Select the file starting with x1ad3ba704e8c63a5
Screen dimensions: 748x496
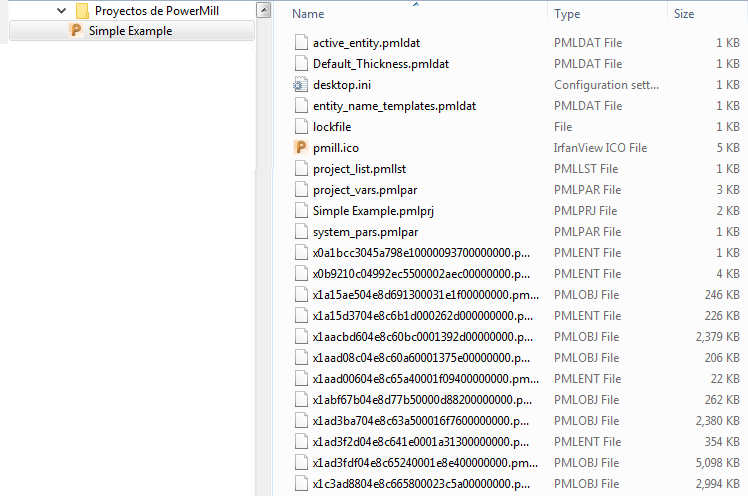point(421,421)
